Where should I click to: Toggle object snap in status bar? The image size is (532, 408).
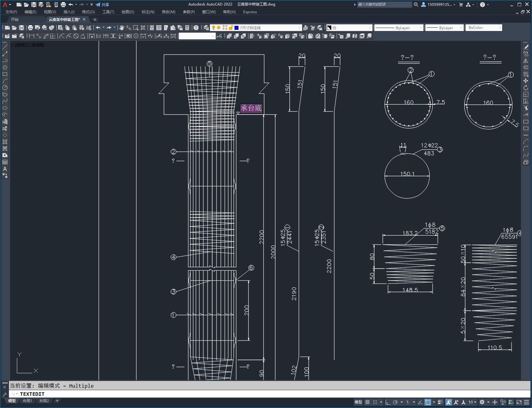point(428,402)
